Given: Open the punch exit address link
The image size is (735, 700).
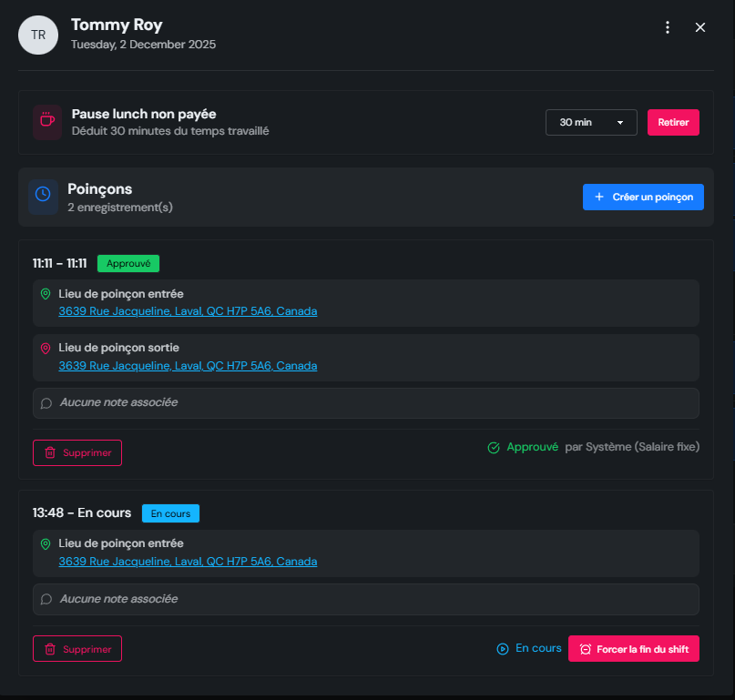Looking at the screenshot, I should [x=188, y=366].
